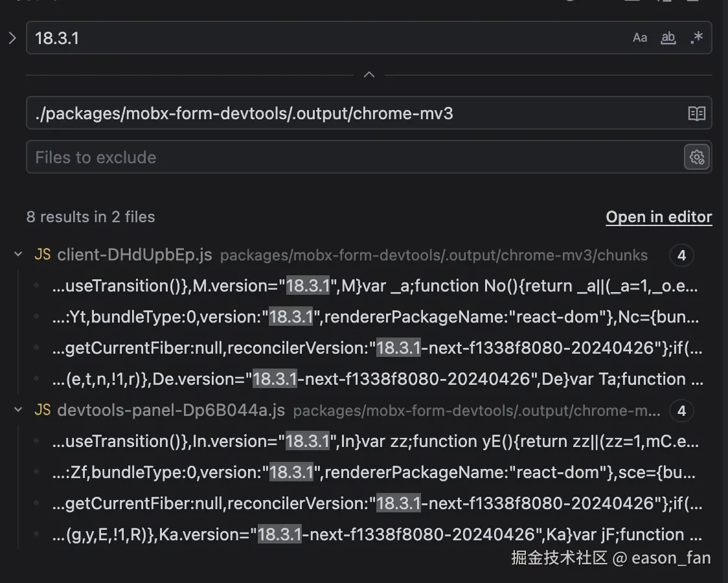Expand the replace field chevron
This screenshot has width=728, height=583.
point(12,38)
